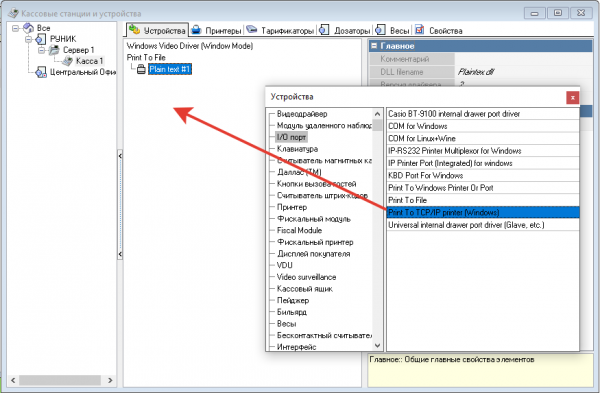
Task: Choose KBD Port For Windows driver
Action: pyautogui.click(x=483, y=175)
